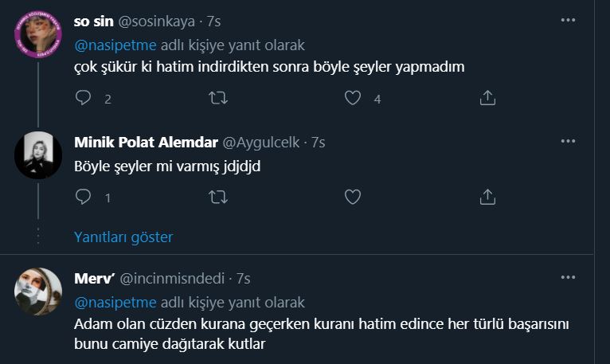610x364 pixels.
Task: Open Merv's tweet text about hatim
Action: [319, 335]
